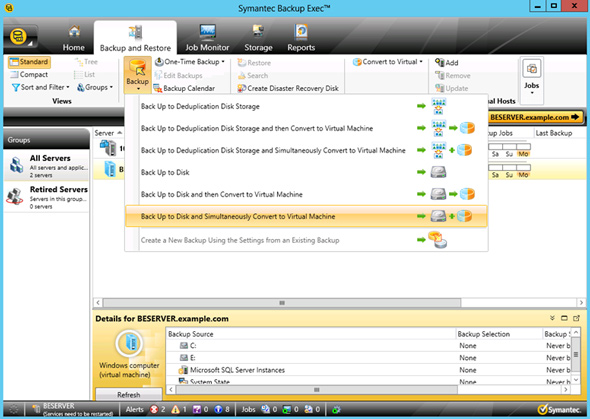This screenshot has width=590, height=419.
Task: Click the Restore button
Action: pos(254,63)
